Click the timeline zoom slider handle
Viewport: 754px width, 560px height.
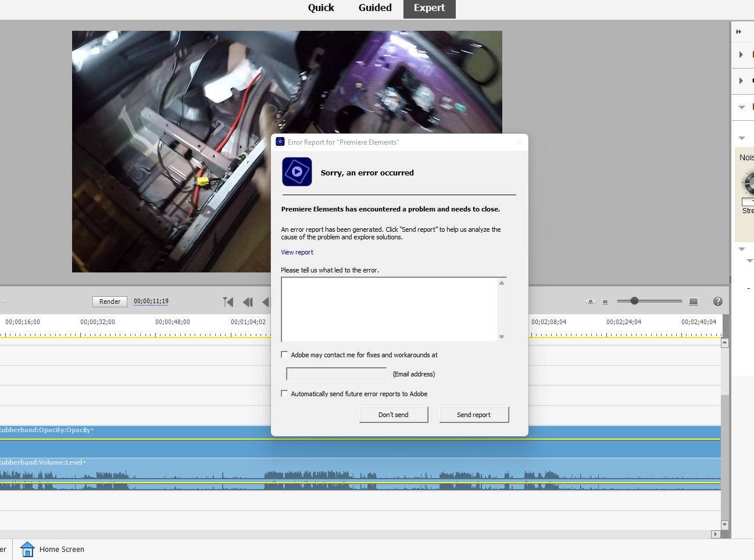pos(634,301)
